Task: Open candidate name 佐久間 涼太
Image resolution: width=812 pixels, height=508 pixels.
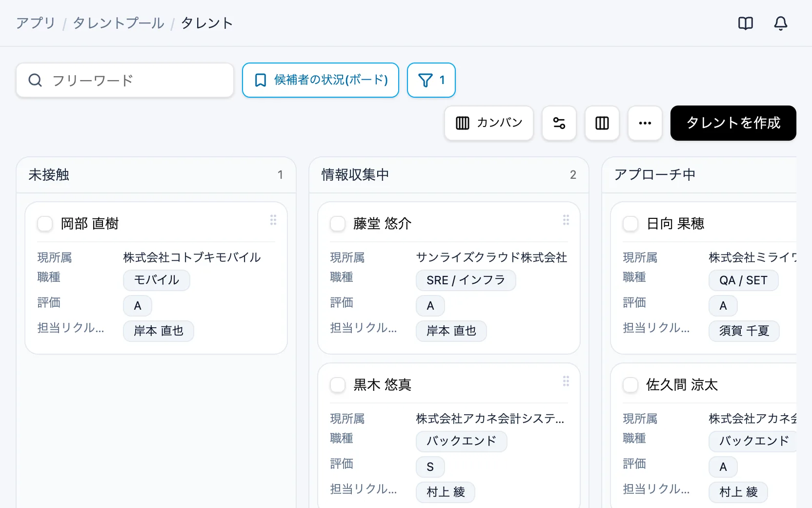Action: [x=682, y=385]
